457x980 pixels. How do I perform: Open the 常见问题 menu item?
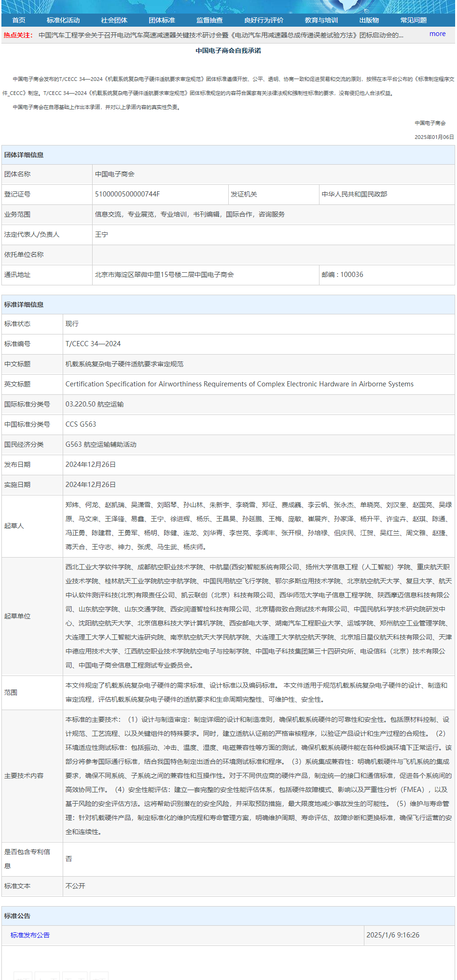(413, 20)
